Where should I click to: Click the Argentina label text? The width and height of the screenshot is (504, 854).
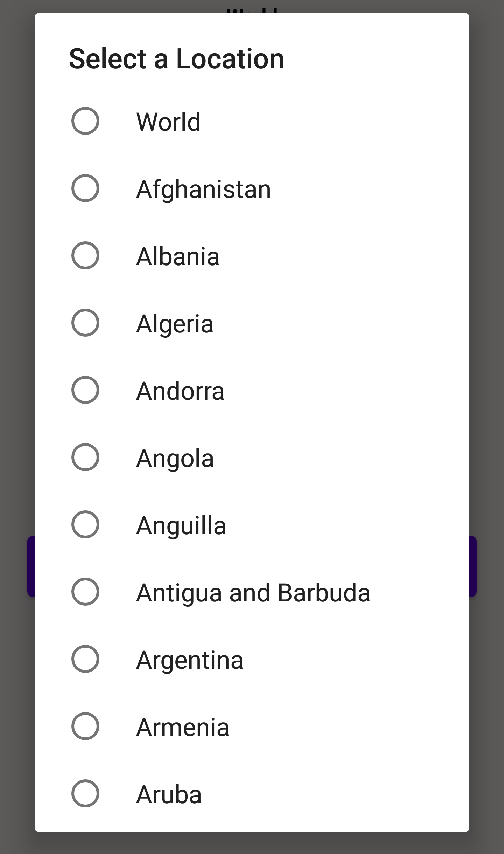pos(189,659)
